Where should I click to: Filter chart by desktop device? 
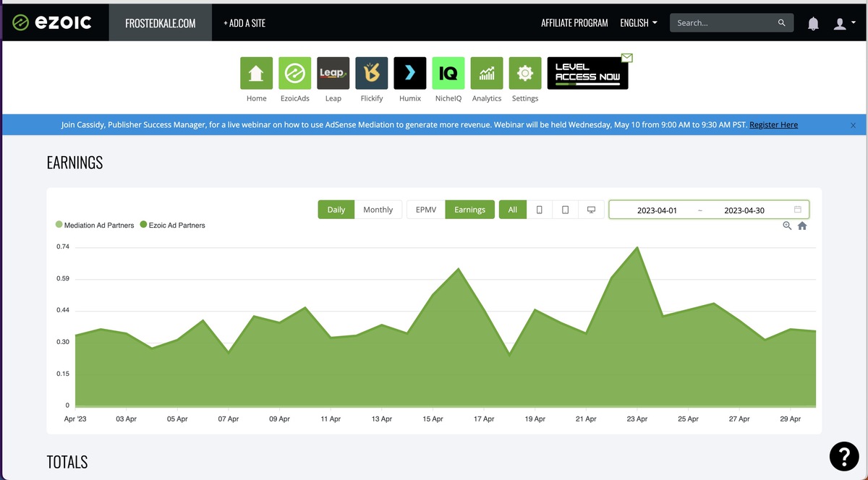pyautogui.click(x=592, y=210)
